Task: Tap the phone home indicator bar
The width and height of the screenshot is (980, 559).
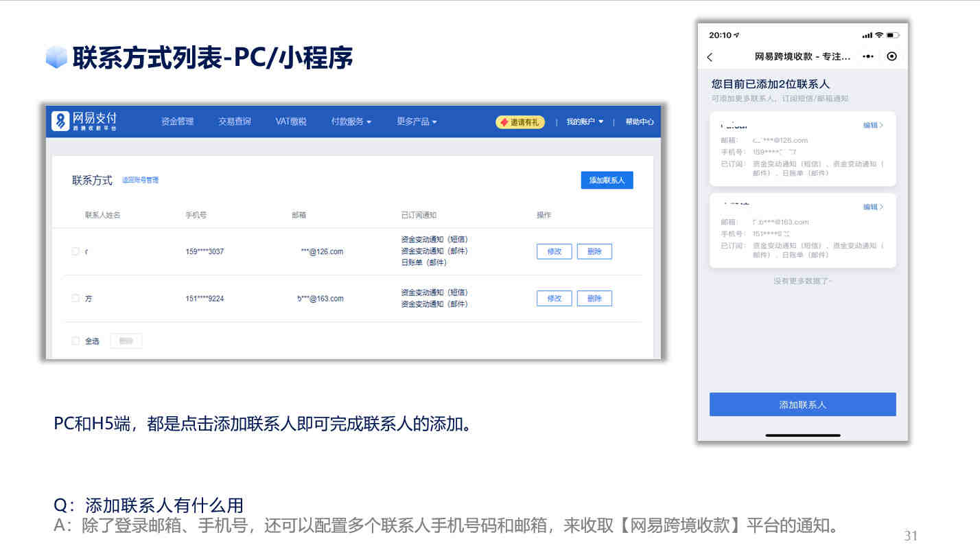Action: click(x=803, y=435)
